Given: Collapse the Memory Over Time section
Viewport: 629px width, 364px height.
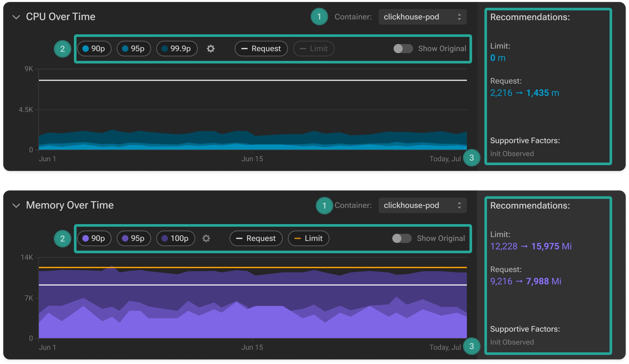Looking at the screenshot, I should (x=16, y=205).
